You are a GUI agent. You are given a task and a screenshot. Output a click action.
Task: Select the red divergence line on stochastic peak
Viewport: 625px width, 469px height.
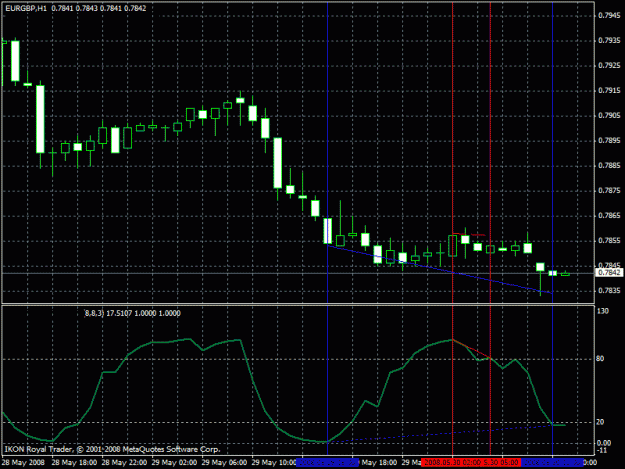click(472, 349)
